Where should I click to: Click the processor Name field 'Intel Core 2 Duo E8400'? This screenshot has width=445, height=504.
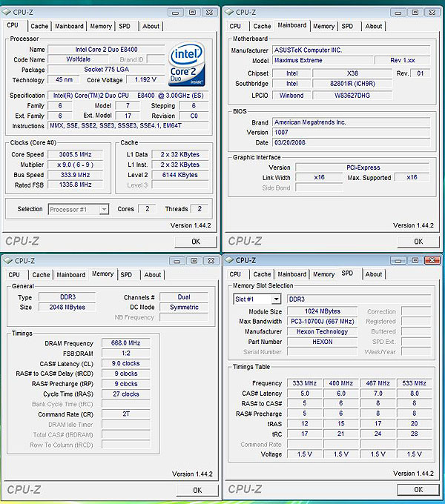click(x=106, y=50)
